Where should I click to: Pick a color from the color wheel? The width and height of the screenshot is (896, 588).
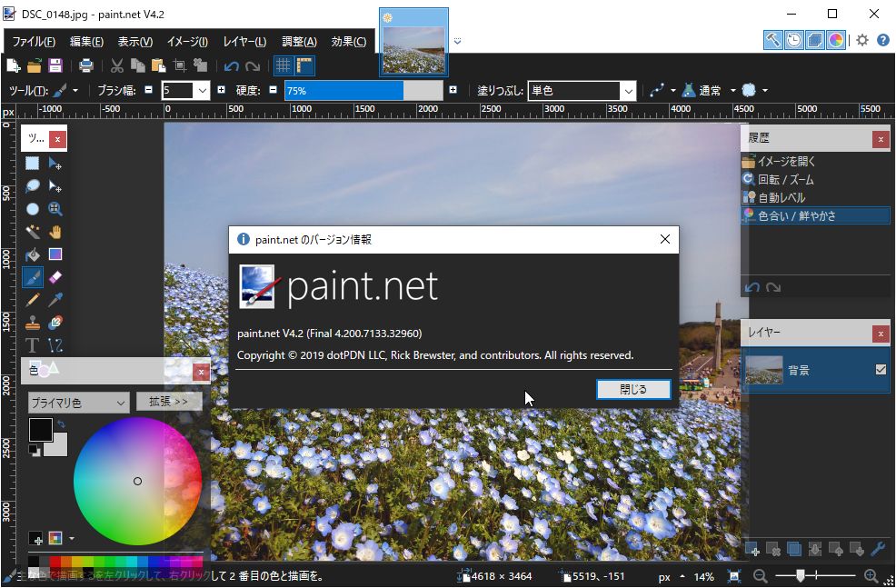137,481
